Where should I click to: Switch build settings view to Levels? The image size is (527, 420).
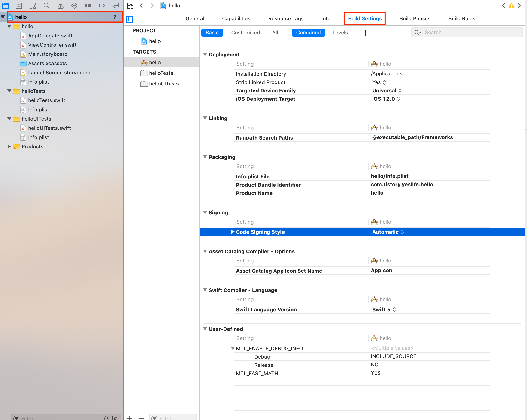point(340,33)
